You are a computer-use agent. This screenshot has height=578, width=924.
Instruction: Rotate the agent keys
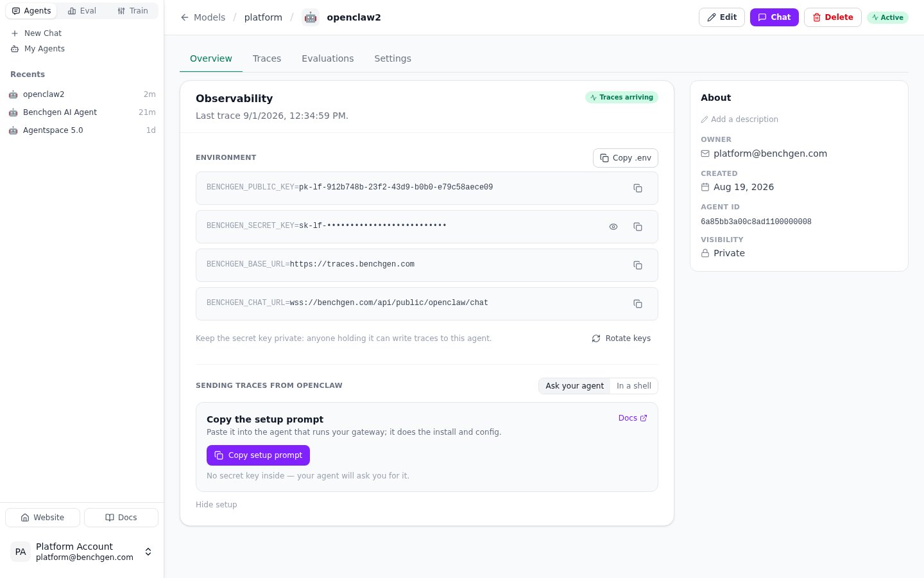pos(621,338)
